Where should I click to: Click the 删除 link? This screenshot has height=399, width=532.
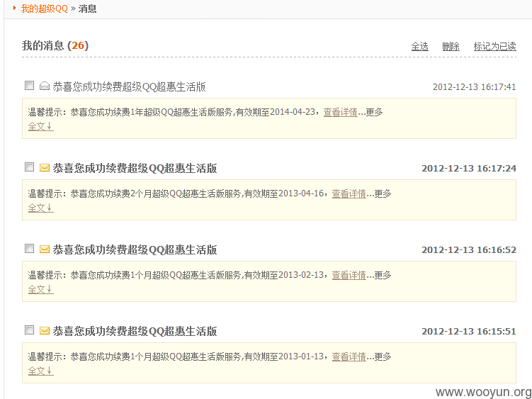(x=451, y=47)
